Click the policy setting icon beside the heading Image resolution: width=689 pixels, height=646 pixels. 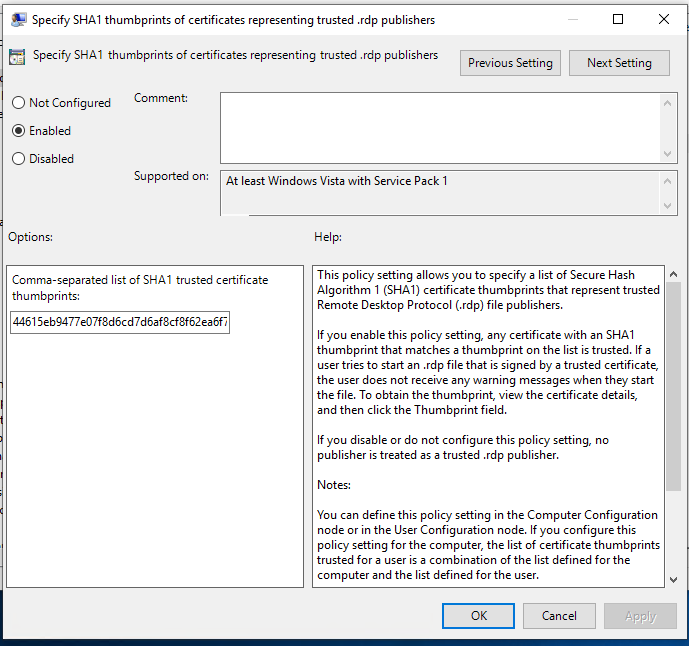(17, 57)
